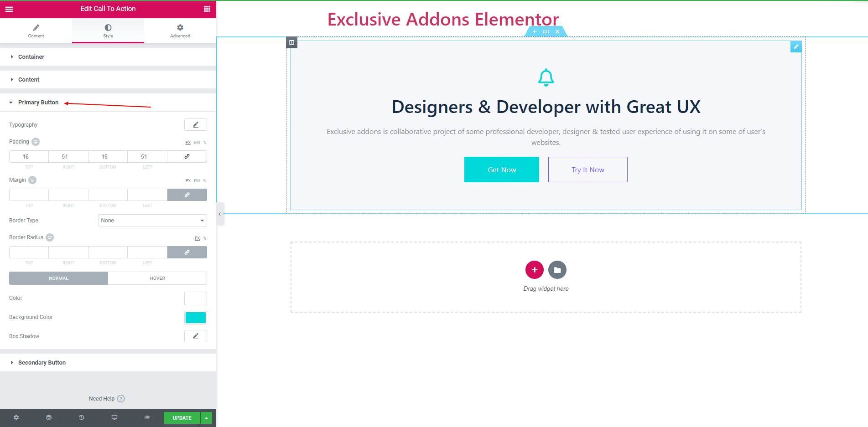Open Padding responsive device icon

[x=36, y=142]
